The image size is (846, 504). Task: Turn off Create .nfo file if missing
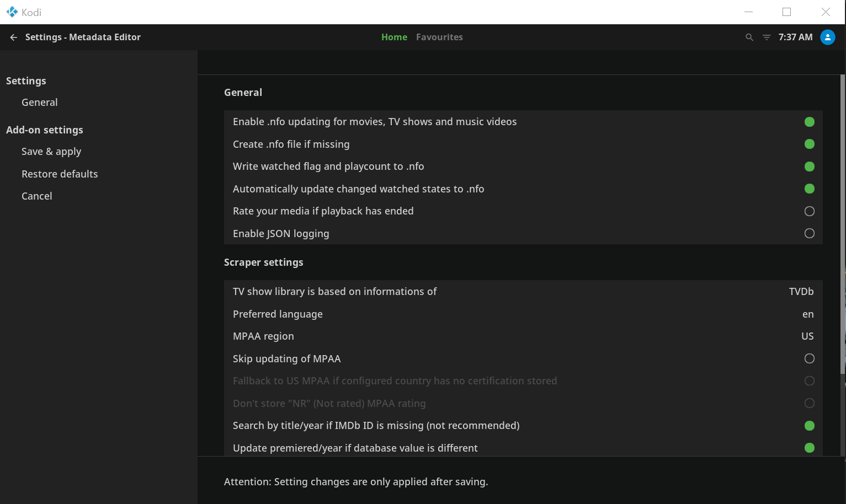(809, 144)
